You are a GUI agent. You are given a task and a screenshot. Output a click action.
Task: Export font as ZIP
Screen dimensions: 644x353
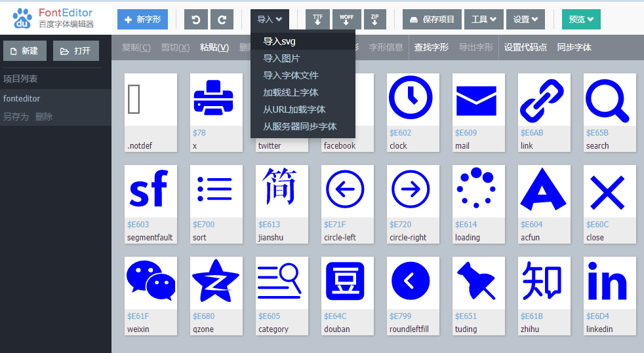pos(374,19)
